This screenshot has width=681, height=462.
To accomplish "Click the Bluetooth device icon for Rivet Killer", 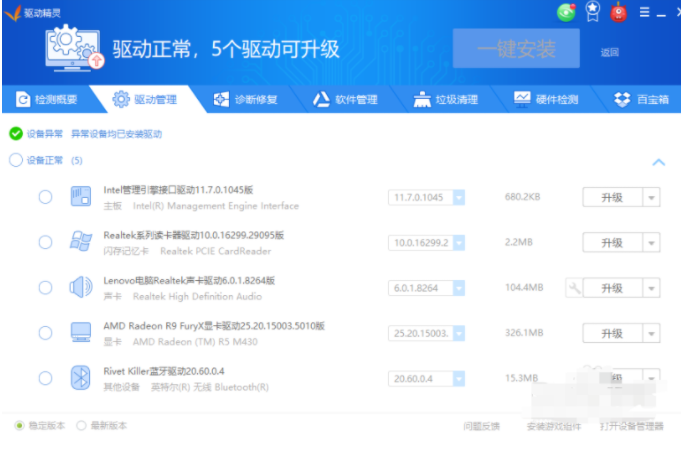I will coord(80,378).
